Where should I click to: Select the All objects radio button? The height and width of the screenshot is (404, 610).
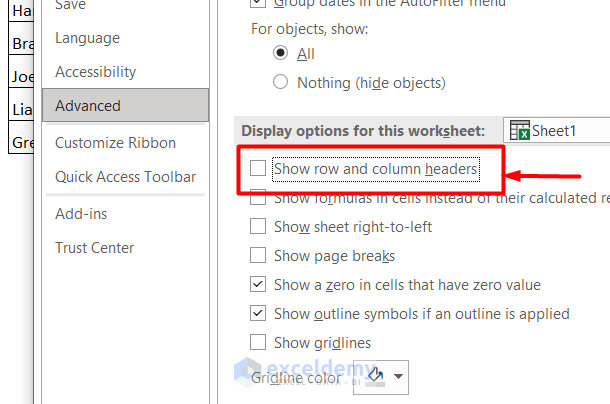(x=281, y=54)
